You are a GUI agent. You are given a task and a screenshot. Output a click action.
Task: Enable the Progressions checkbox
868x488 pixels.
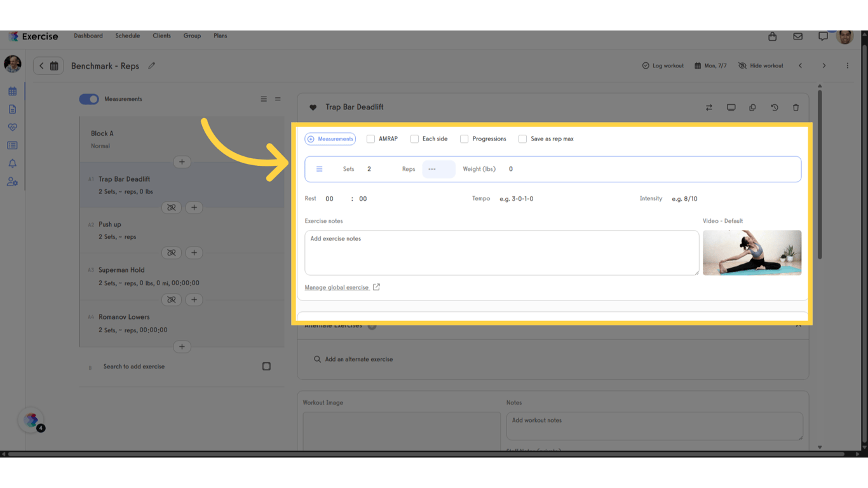[465, 139]
